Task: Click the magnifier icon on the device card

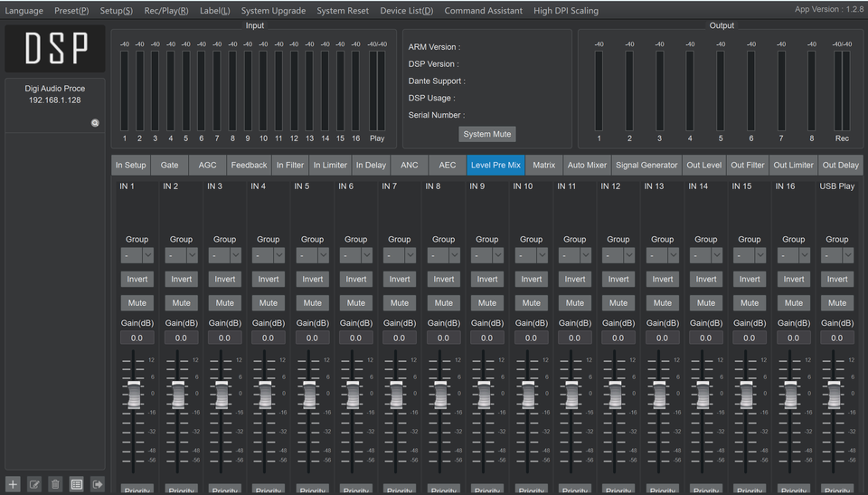Action: (x=95, y=123)
